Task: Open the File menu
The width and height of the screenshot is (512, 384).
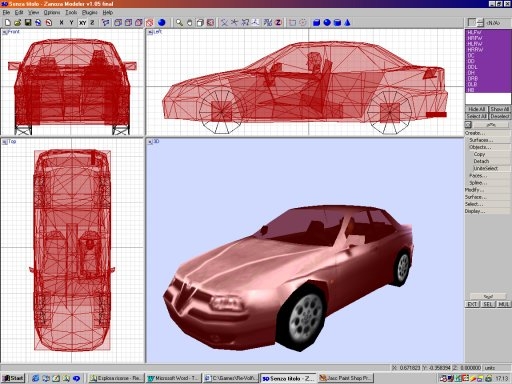Action: [x=6, y=12]
